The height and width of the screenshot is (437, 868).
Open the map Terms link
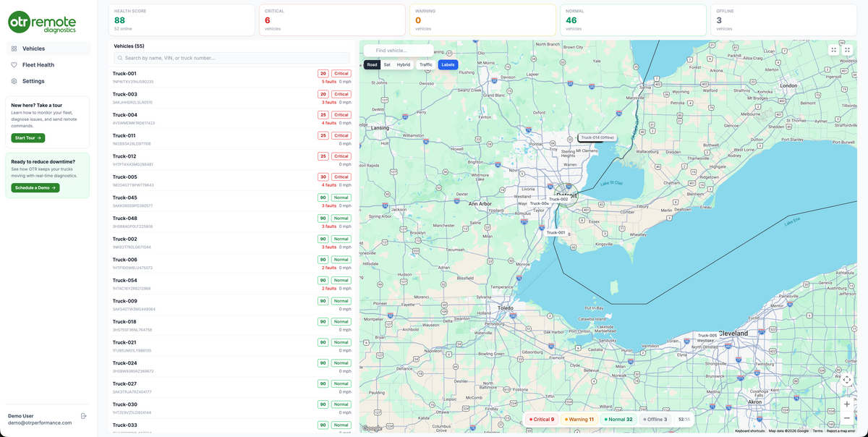click(x=817, y=430)
